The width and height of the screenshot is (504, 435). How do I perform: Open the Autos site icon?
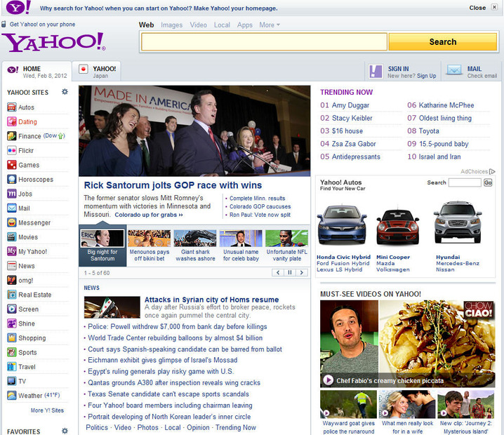11,107
